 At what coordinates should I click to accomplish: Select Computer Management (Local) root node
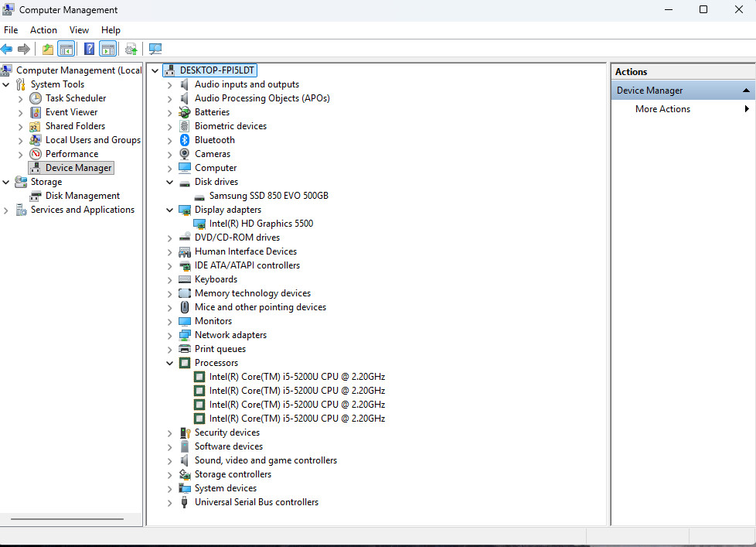(79, 70)
